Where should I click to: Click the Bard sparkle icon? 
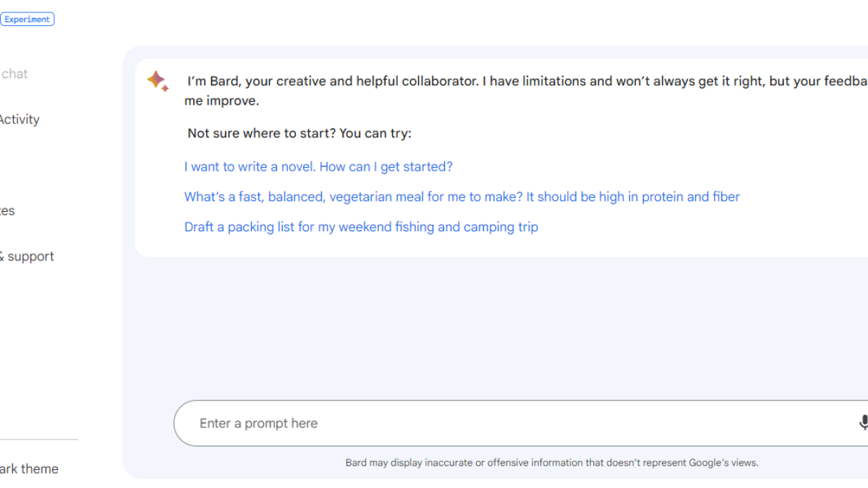[x=158, y=81]
